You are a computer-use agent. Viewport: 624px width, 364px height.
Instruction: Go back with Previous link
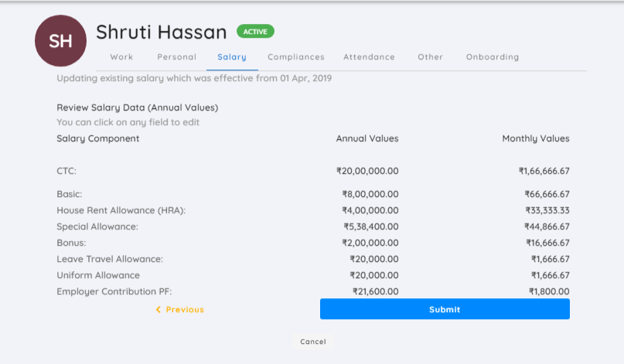click(x=180, y=309)
